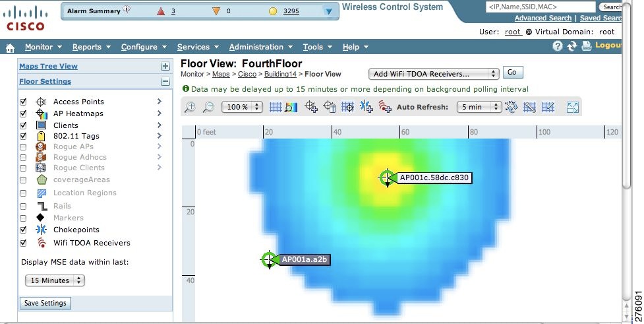Screen dimensions: 644x324
Task: Click the printer icon in navigation bar
Action: [587, 46]
